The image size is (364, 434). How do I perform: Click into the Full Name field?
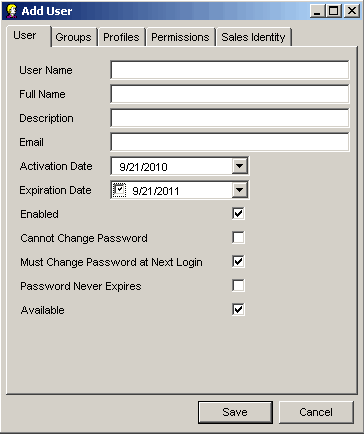click(230, 94)
